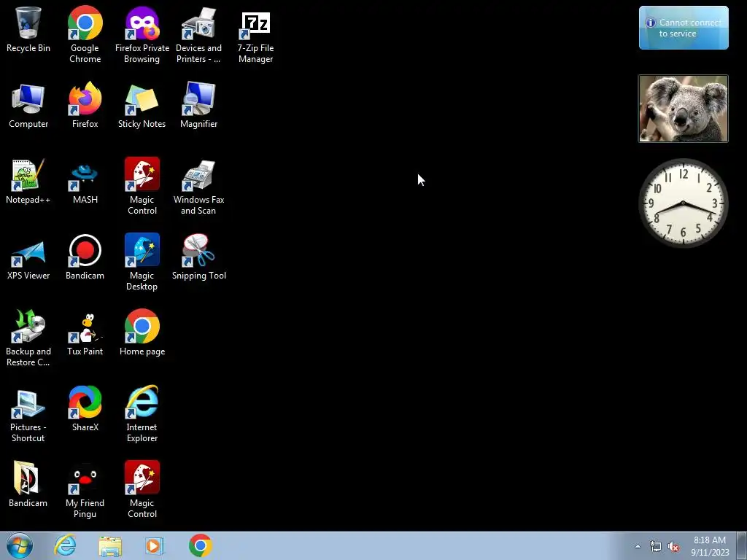The width and height of the screenshot is (747, 560).
Task: Click the network status tray icon
Action: [656, 547]
